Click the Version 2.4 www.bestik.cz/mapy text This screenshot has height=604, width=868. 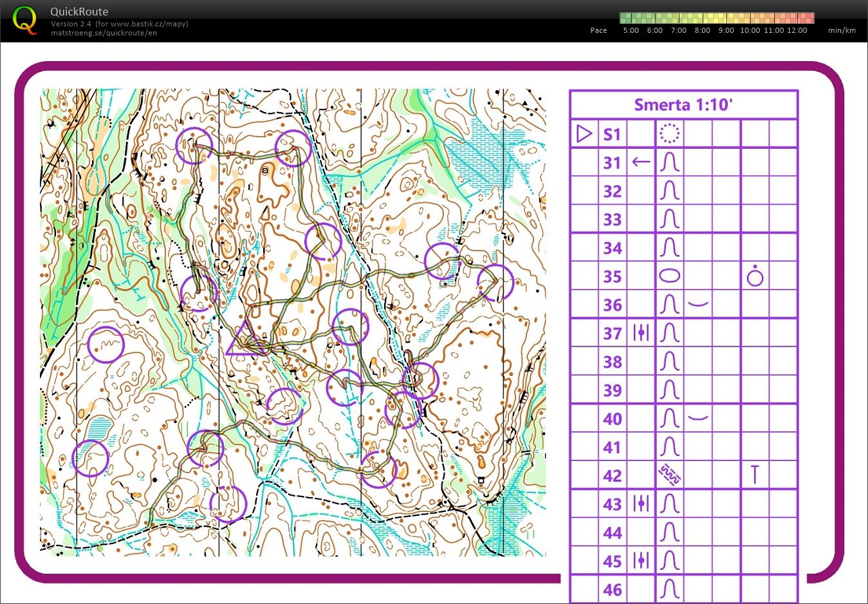pyautogui.click(x=120, y=24)
